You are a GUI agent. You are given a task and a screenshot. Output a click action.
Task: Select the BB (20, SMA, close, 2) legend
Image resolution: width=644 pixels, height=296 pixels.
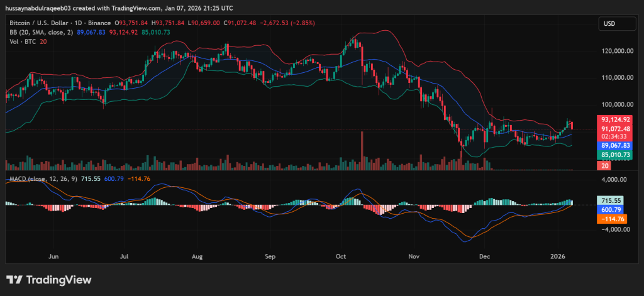click(x=39, y=32)
